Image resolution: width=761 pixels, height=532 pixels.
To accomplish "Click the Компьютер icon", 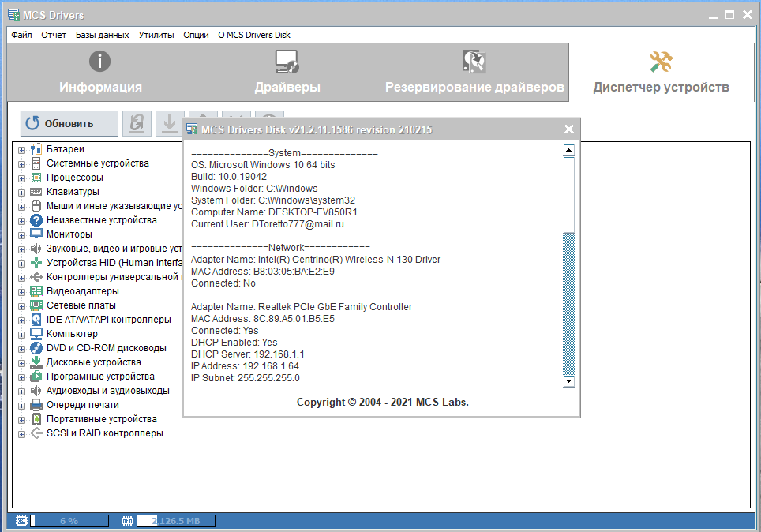I will [36, 333].
